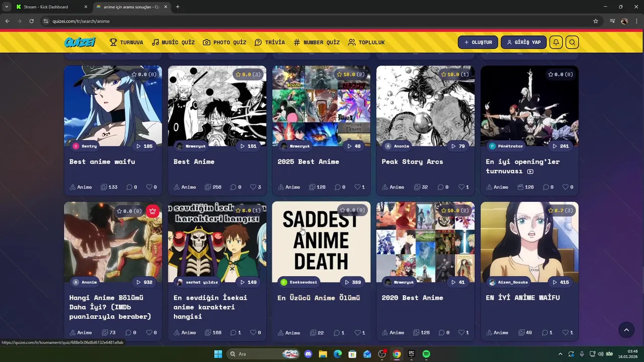Open the Turnuva menu item
Viewport: 644px width, 362px height.
pyautogui.click(x=126, y=42)
